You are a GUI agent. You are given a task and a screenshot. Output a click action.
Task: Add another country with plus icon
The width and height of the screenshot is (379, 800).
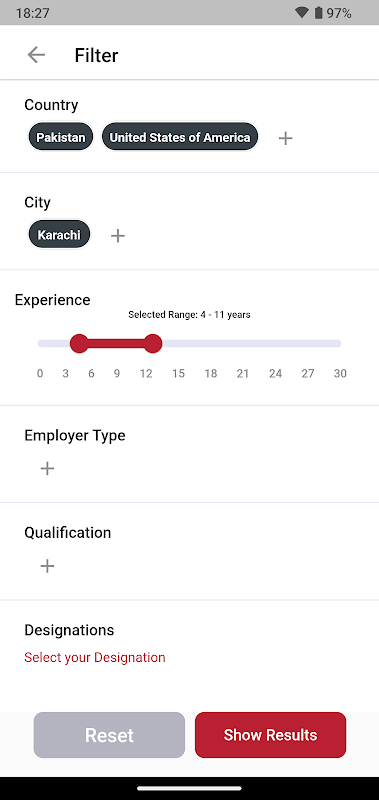coord(286,138)
